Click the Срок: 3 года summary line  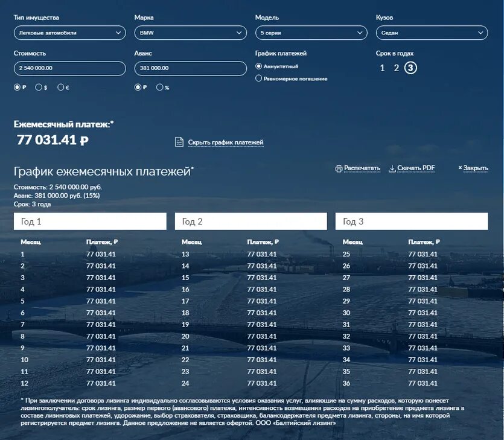(32, 204)
